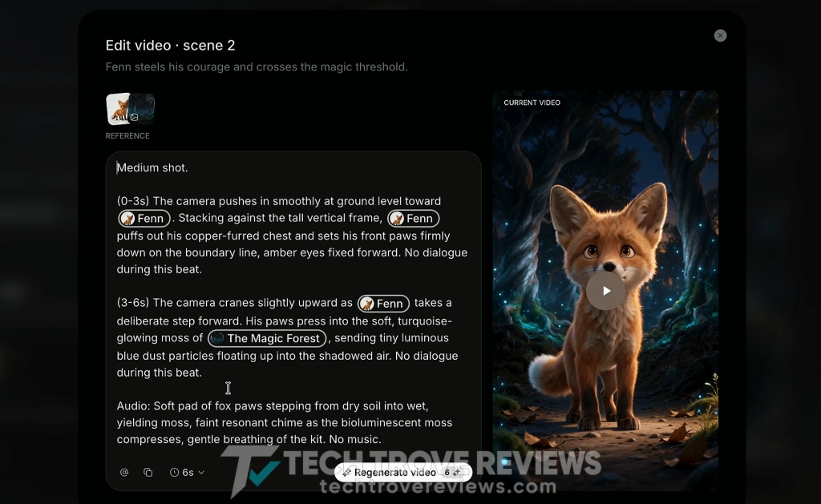Click the Fenn tag after 'vertical frame,'
Image resolution: width=821 pixels, height=504 pixels.
click(x=414, y=218)
